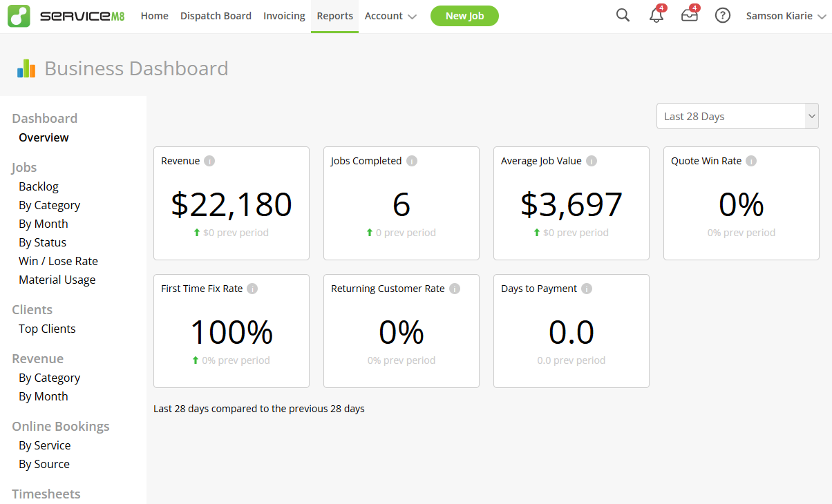Click the info icon beside Average Job Value
Viewport: 832px width, 504px height.
pyautogui.click(x=592, y=161)
